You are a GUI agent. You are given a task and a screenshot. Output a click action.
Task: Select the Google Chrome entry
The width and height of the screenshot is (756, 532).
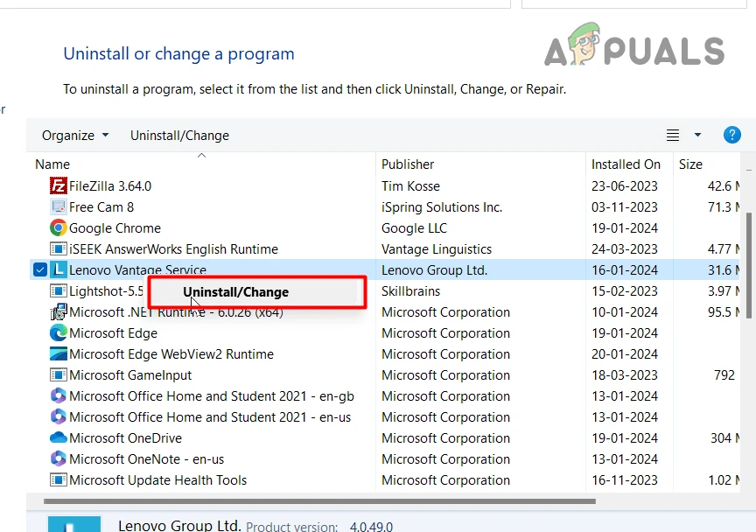click(115, 228)
